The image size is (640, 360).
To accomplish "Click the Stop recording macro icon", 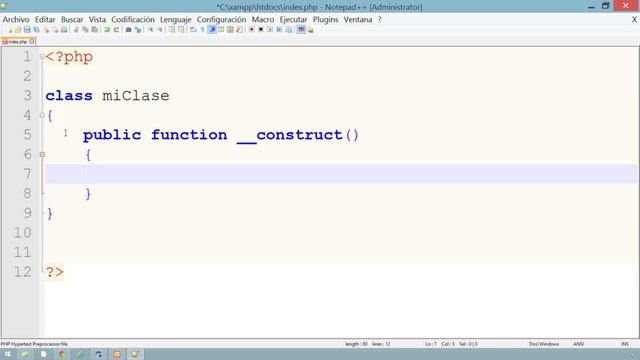I will click(260, 30).
